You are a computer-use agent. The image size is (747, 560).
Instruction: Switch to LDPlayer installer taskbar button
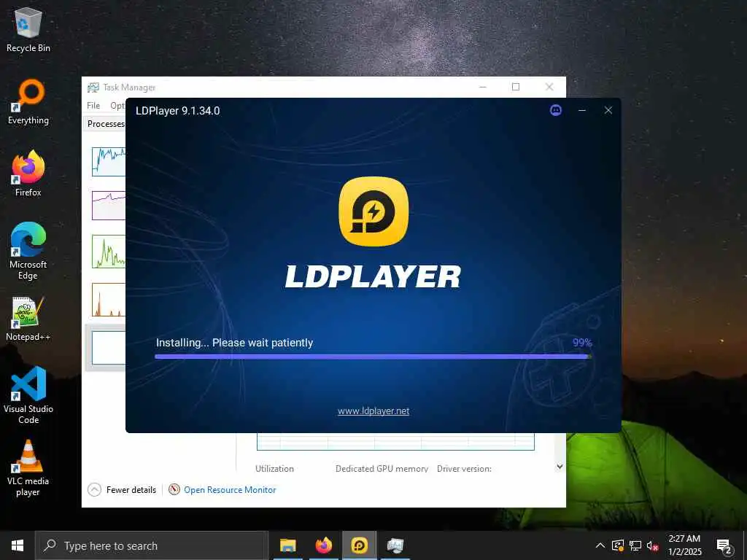pos(359,545)
